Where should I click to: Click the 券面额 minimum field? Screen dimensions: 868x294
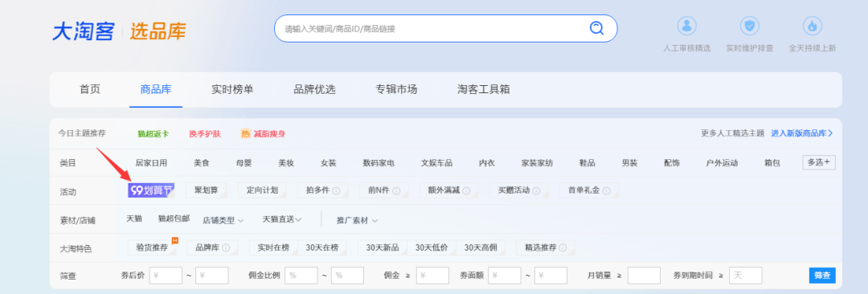504,276
